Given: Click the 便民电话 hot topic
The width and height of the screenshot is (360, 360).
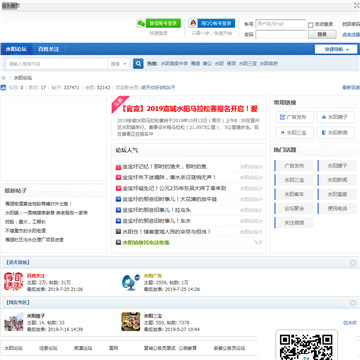Looking at the screenshot, I should pos(337,208).
